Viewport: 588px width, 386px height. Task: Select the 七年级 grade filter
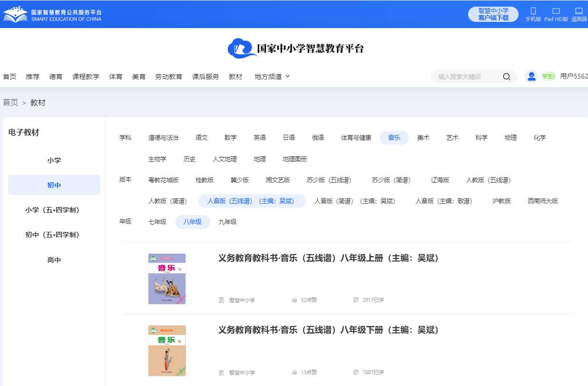(x=157, y=222)
